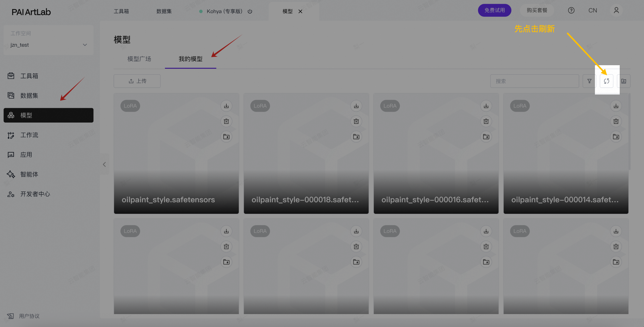Viewport: 644px width, 327px height.
Task: Download oilpaint_style-000014 model
Action: (x=616, y=106)
